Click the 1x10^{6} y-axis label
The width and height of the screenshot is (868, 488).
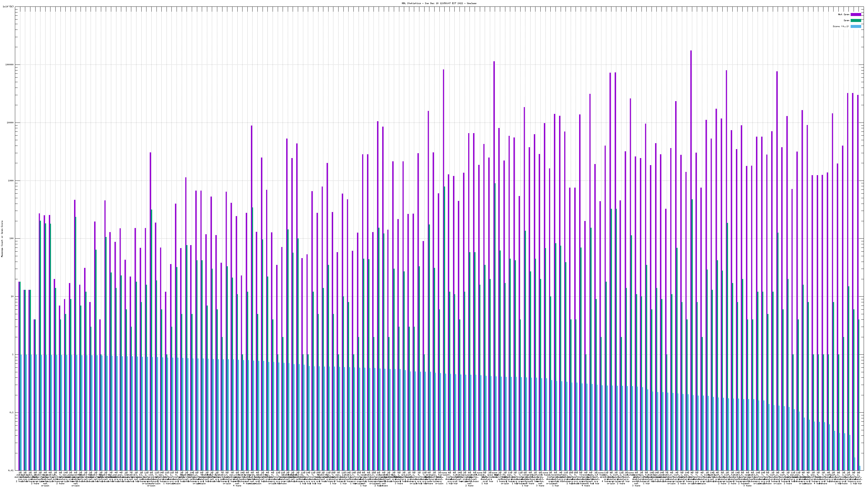pyautogui.click(x=8, y=7)
